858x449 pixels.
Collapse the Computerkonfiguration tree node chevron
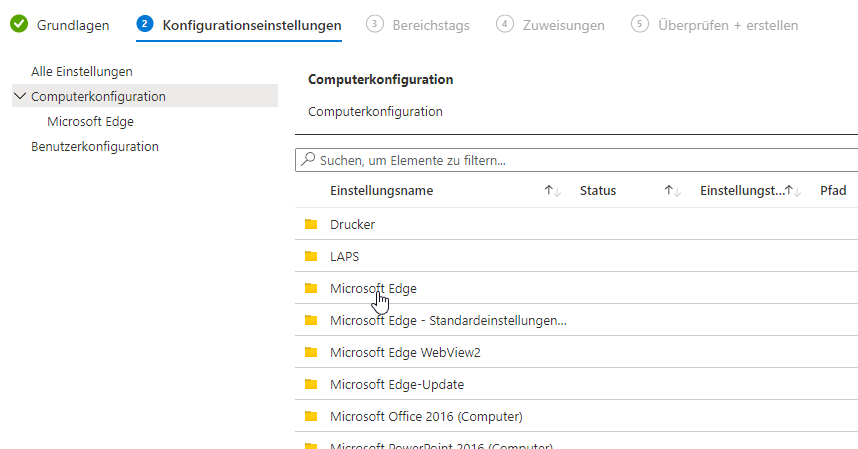coord(20,96)
